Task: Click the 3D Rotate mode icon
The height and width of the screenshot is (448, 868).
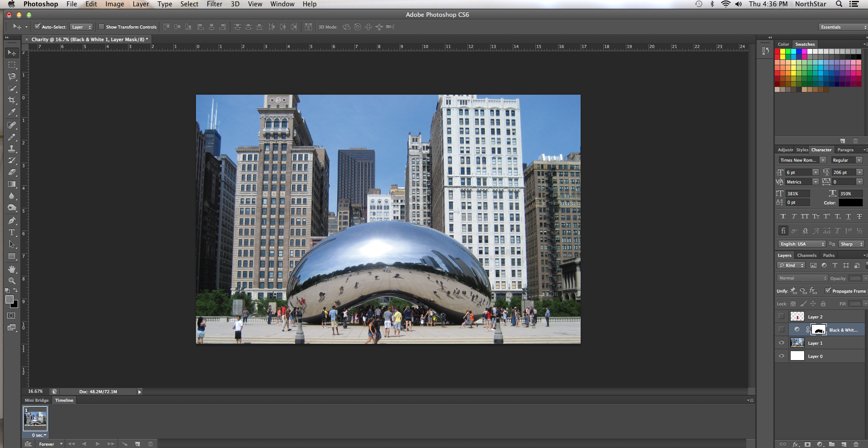Action: click(347, 27)
